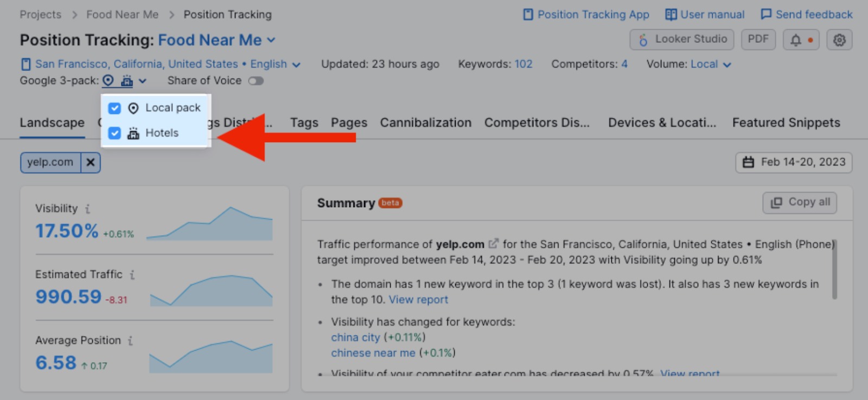Click the Local pack pin icon in menu
Viewport: 868px width, 400px height.
[x=133, y=108]
